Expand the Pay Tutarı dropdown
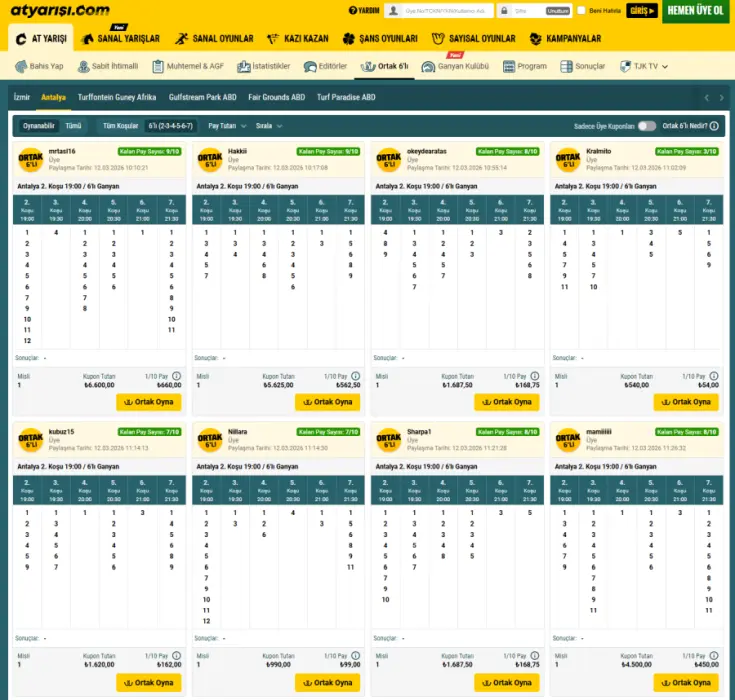This screenshot has width=735, height=700. 226,126
